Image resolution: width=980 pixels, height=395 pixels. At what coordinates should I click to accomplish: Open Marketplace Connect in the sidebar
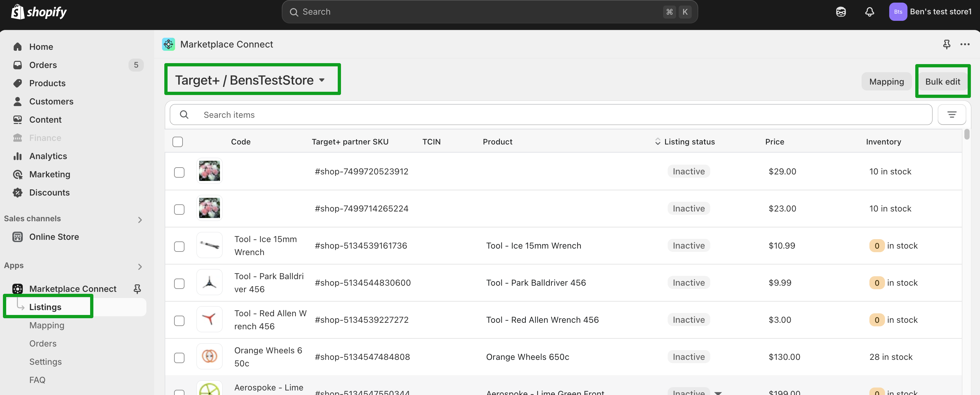coord(73,289)
